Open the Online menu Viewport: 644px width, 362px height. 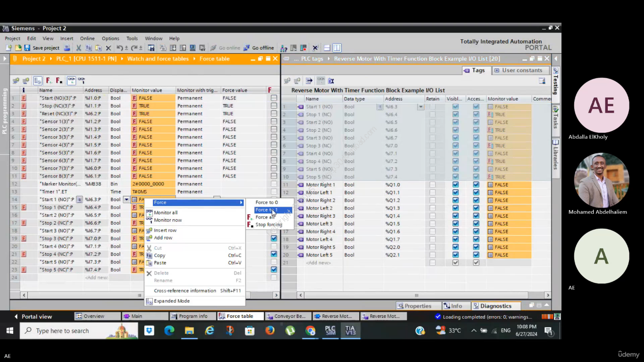(x=87, y=38)
